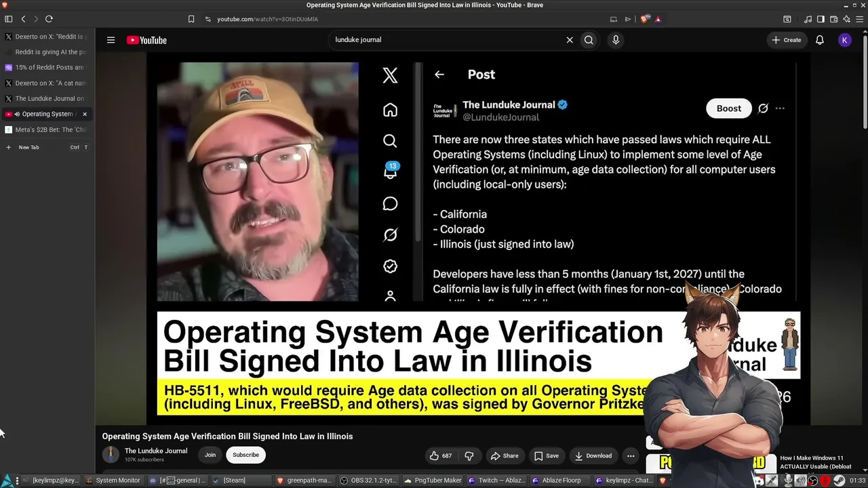Switch to "Reddit is giving AI" tab
Image resolution: width=868 pixels, height=488 pixels.
point(46,52)
